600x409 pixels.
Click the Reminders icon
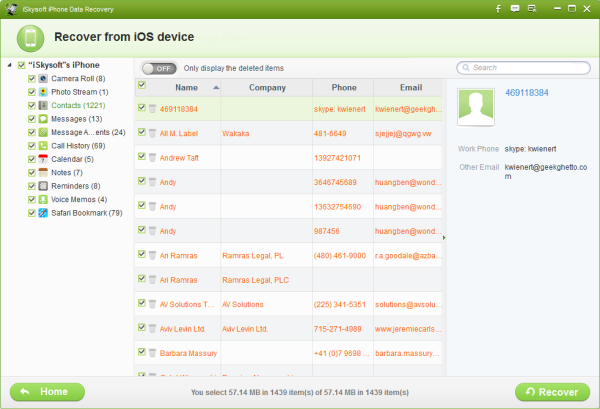click(43, 186)
